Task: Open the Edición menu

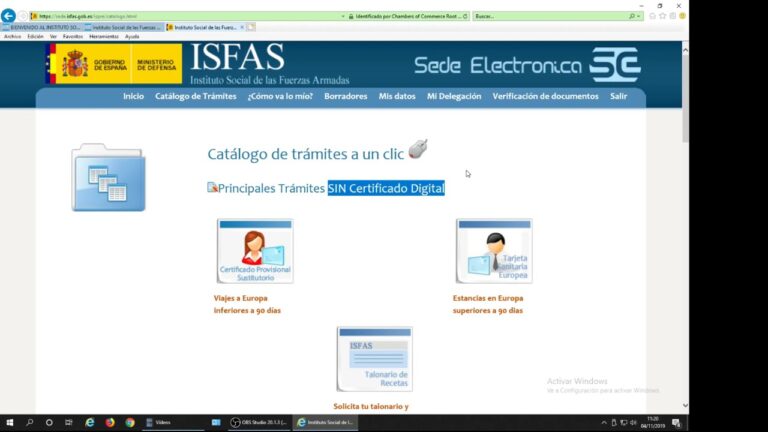Action: coord(35,37)
